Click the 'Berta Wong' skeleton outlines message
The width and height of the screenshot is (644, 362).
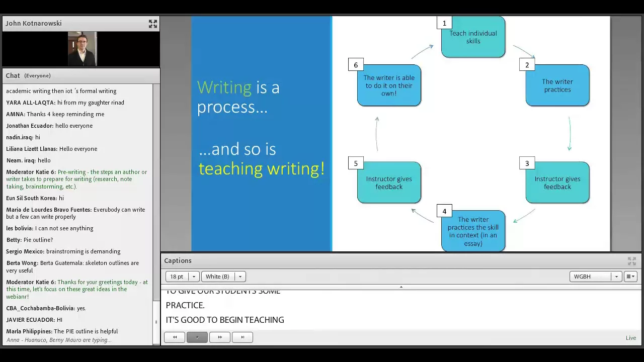pyautogui.click(x=73, y=266)
